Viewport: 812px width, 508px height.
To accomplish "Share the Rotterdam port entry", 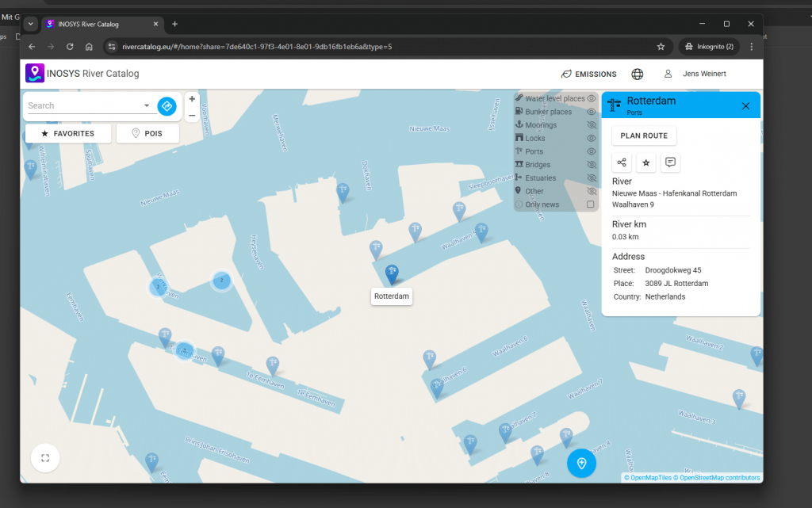I will (x=622, y=162).
